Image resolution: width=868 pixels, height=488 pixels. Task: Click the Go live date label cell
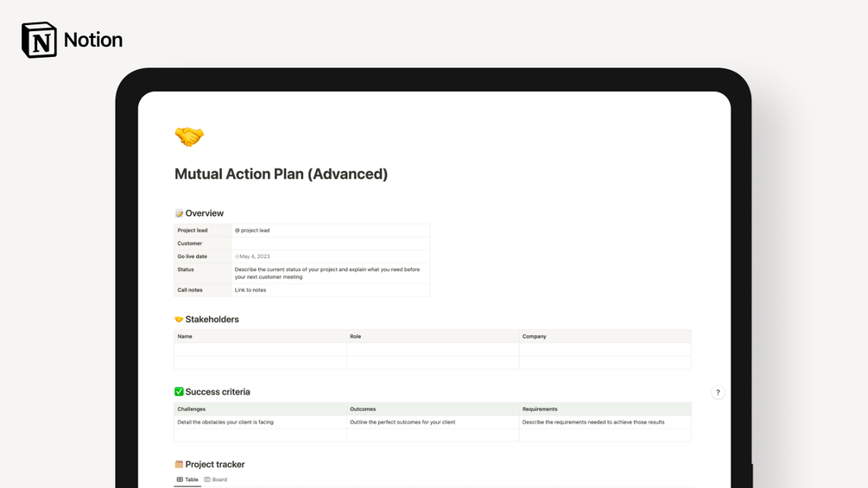point(203,257)
